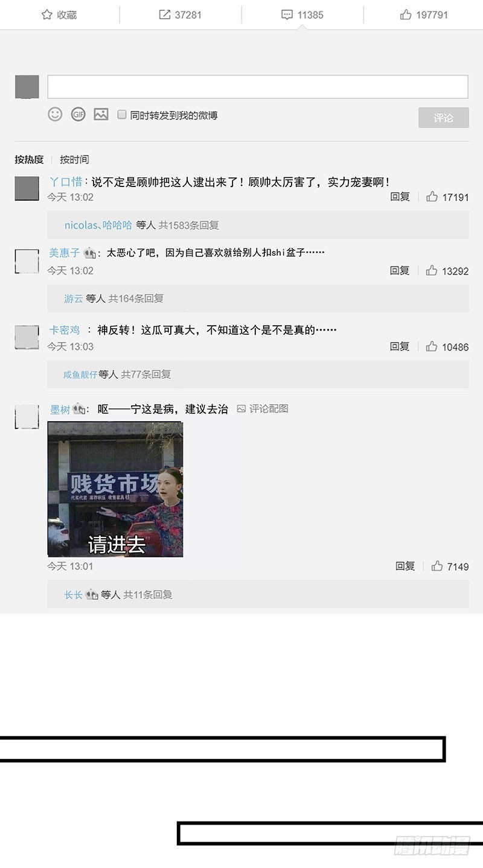The image size is (483, 868).
Task: Open the emoji smiley picker
Action: [x=55, y=114]
